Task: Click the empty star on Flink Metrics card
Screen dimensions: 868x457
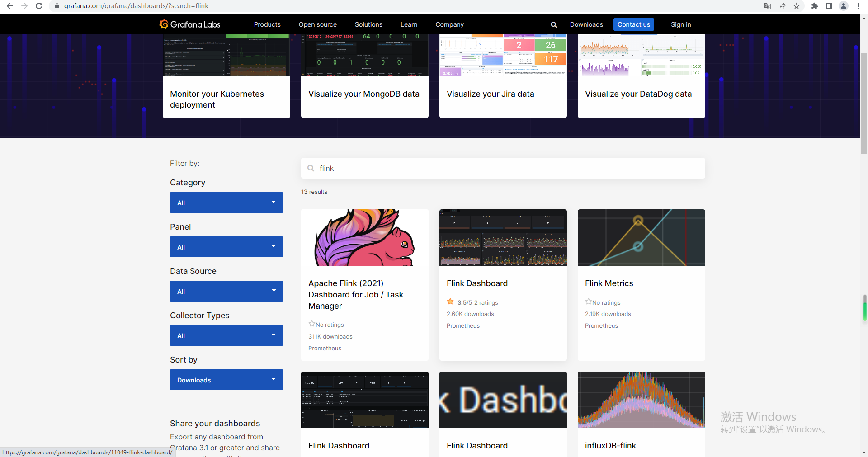Action: pyautogui.click(x=588, y=302)
